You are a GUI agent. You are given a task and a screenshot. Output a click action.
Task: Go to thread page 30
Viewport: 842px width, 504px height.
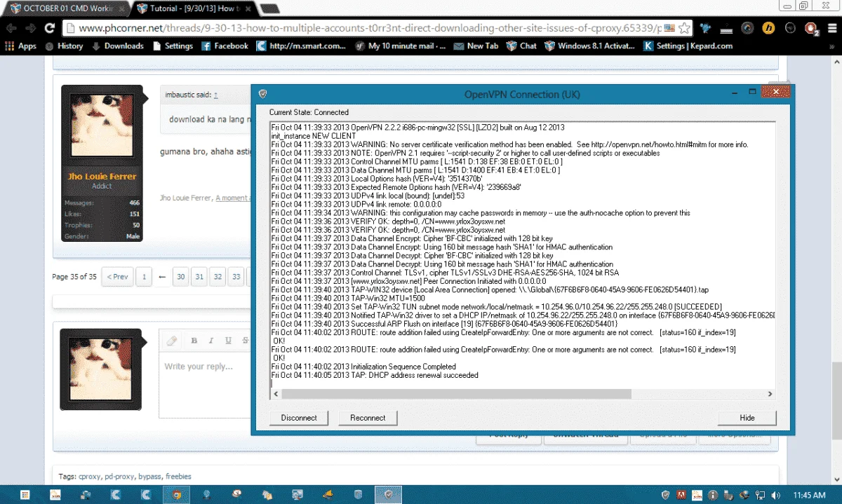181,277
